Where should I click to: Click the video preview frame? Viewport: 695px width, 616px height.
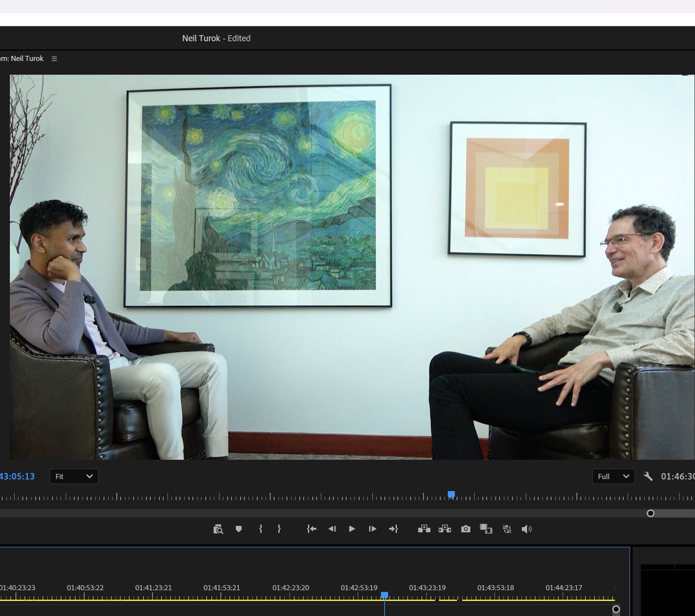point(352,267)
